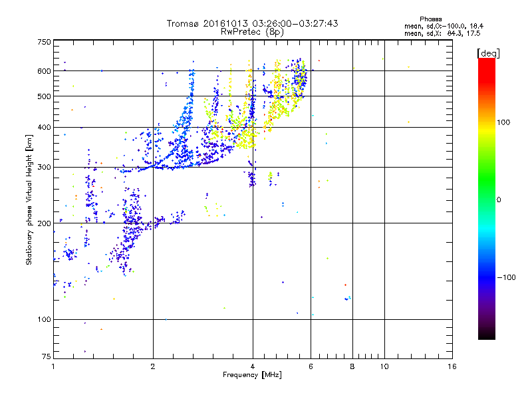Click the black bottom of the phase colorbar
Viewport: 532px width, 399px height.
[x=487, y=334]
